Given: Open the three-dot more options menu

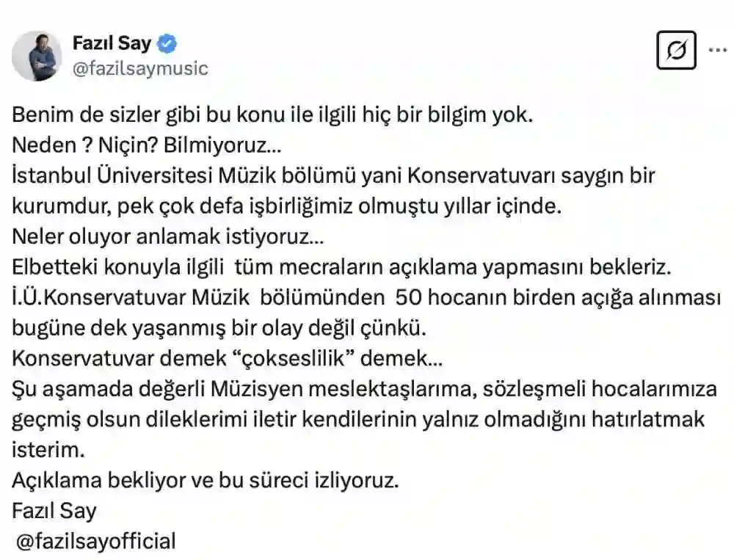Looking at the screenshot, I should (716, 50).
